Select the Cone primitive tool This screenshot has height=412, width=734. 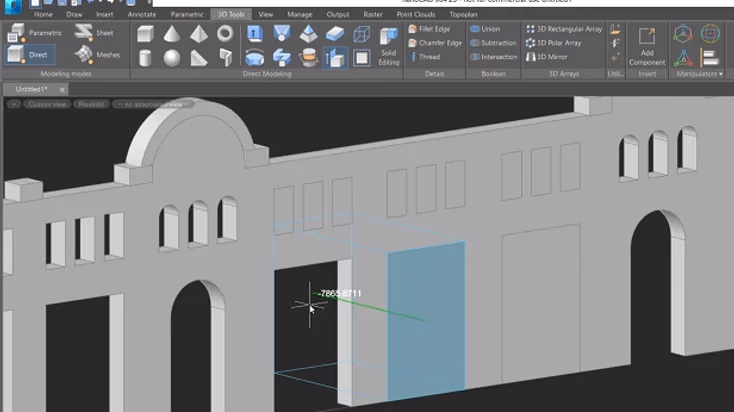point(172,34)
